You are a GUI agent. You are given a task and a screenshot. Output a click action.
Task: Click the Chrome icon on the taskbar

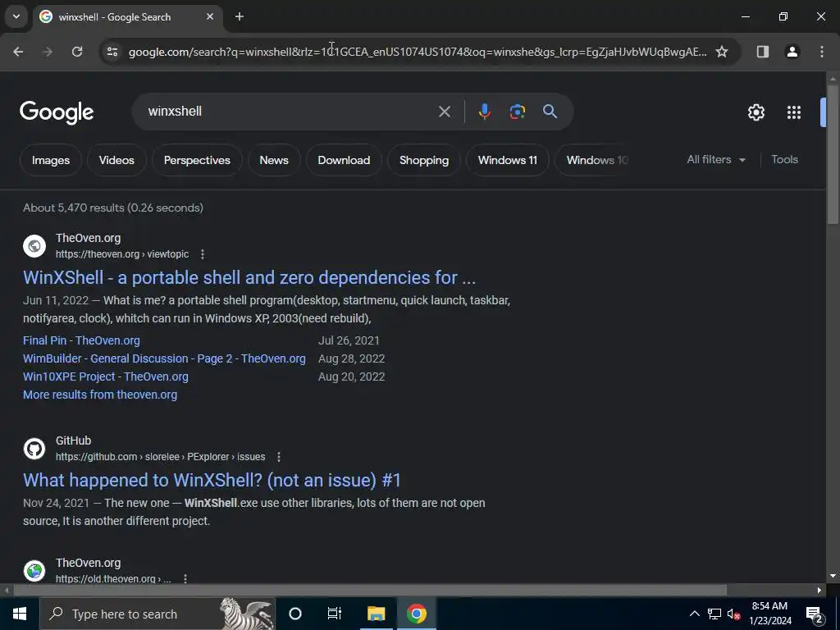click(416, 614)
